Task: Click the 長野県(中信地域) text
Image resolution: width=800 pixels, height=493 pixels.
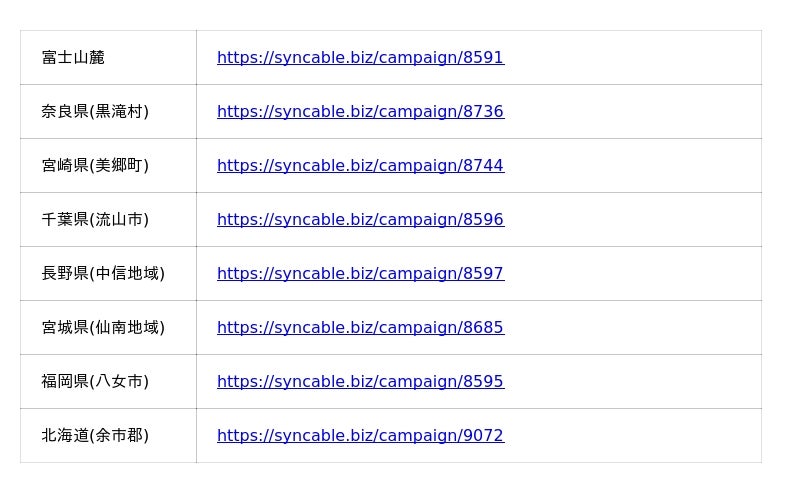Action: [x=103, y=274]
